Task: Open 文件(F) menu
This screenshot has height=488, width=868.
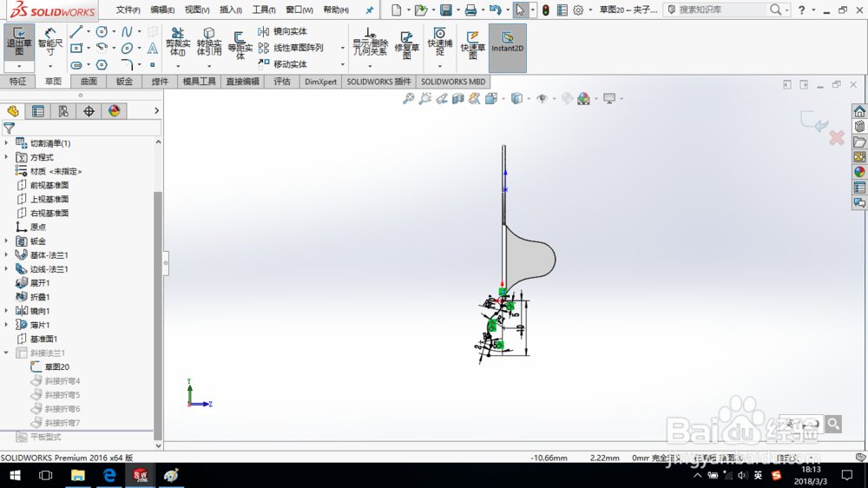Action: click(128, 10)
